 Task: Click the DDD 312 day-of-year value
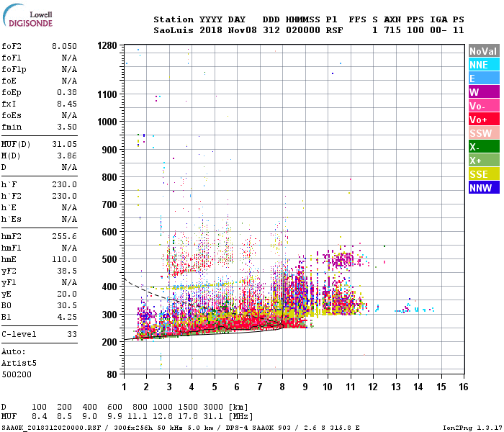[x=271, y=30]
